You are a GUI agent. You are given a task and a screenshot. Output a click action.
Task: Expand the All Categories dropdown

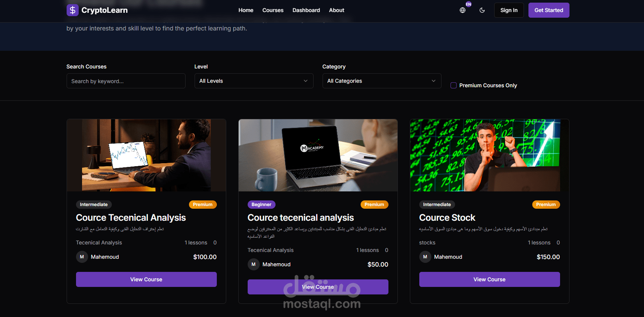point(382,81)
